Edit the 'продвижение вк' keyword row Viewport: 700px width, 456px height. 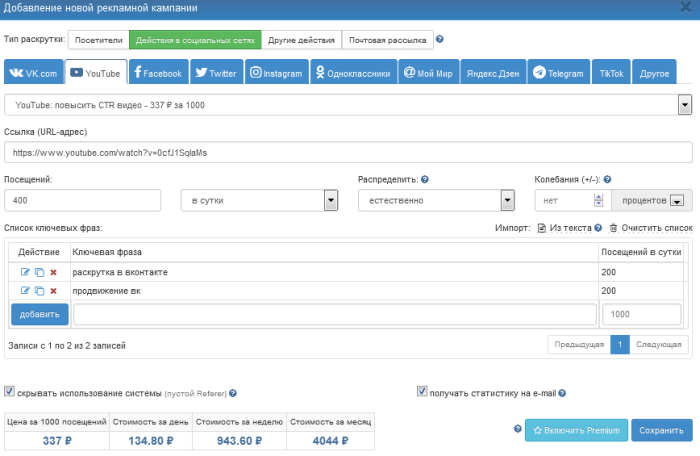click(25, 291)
